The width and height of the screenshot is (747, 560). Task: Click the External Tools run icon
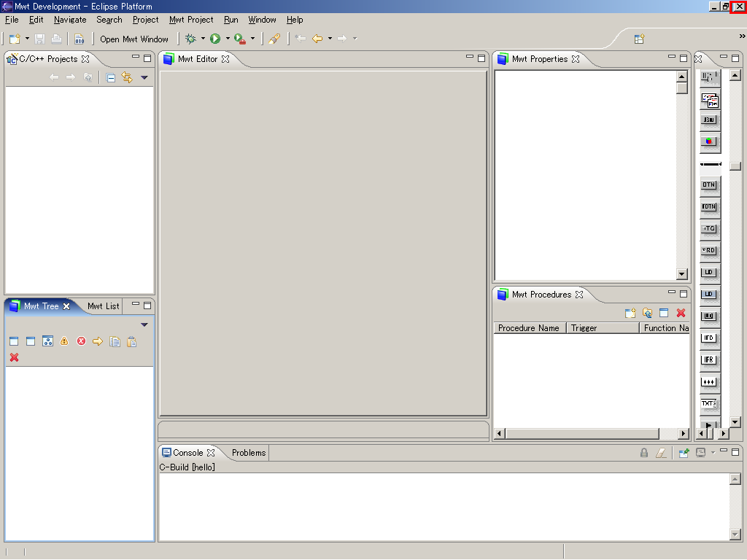(239, 39)
